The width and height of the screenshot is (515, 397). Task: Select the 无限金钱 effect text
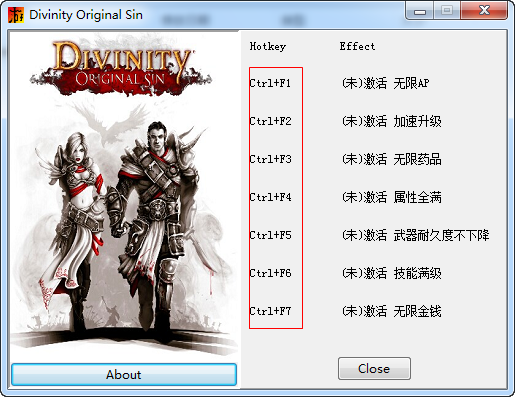click(x=417, y=311)
